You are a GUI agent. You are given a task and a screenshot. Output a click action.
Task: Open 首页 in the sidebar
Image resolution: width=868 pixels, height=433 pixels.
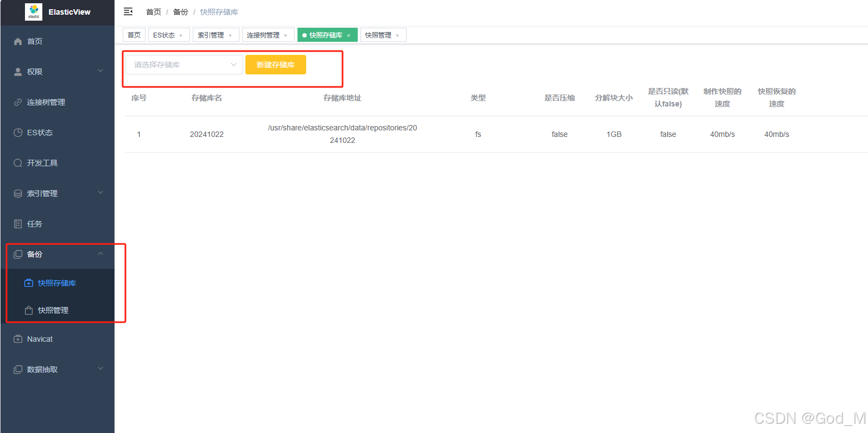point(58,41)
